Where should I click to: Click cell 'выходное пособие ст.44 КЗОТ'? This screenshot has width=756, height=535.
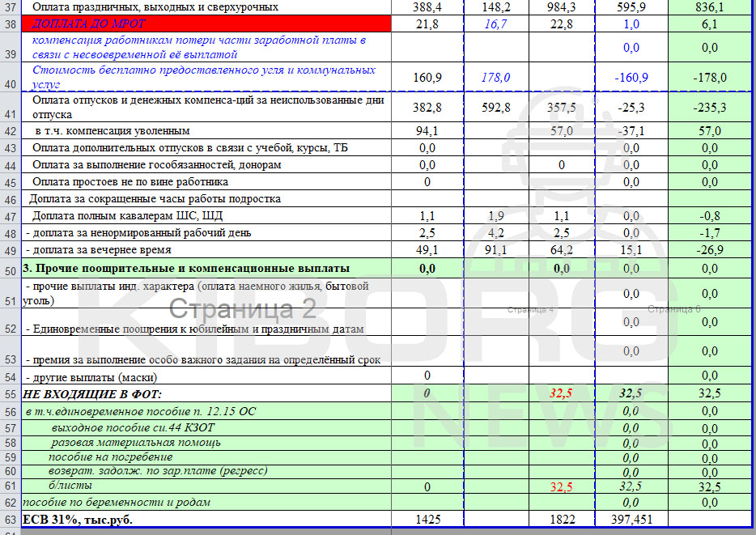(206, 427)
